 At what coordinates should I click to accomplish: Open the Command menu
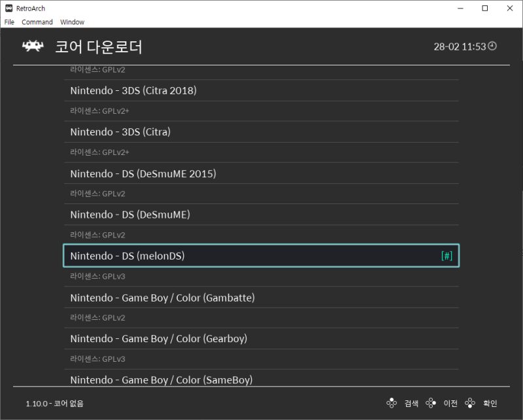37,22
